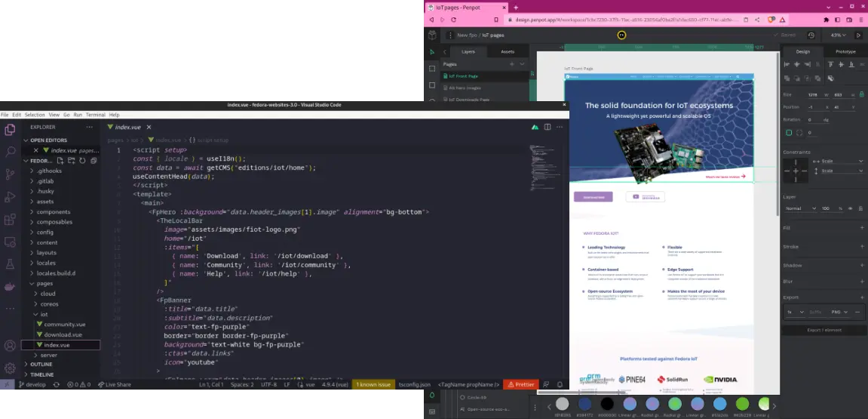
Task: Open Penpot zoom 43% dropdown
Action: (838, 35)
